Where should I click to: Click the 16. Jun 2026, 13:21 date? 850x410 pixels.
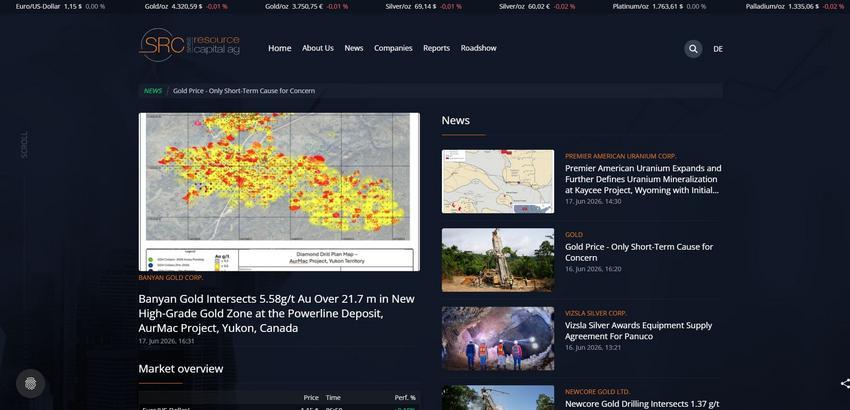click(x=593, y=348)
